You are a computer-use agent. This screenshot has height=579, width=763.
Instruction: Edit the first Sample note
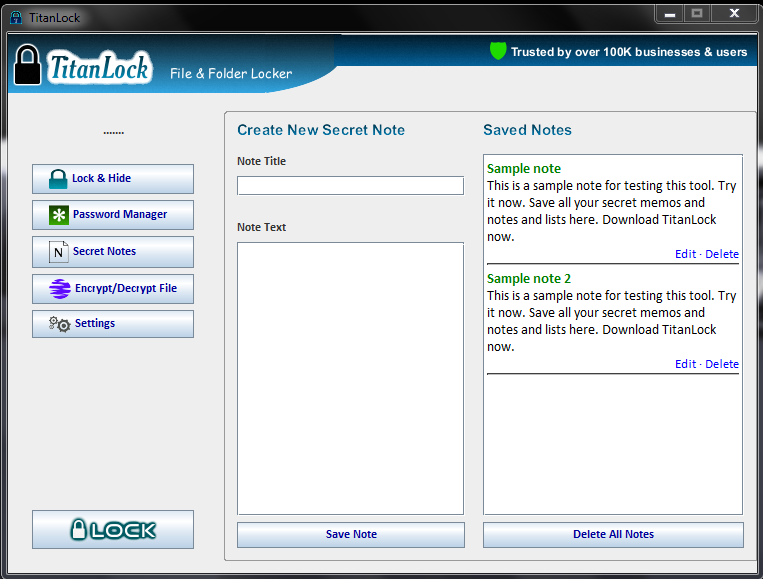[x=685, y=254]
